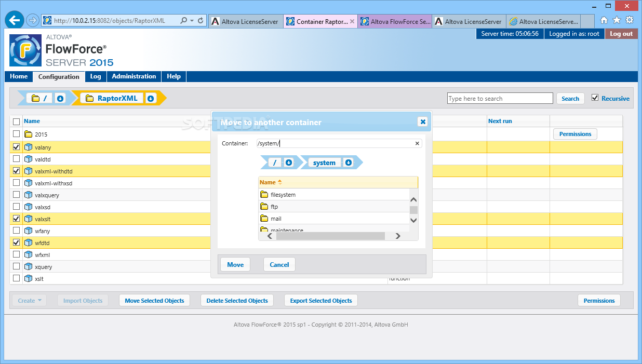Click dialog list vertical scrollbar up arrow
Viewport: 642px width, 364px height.
[413, 199]
